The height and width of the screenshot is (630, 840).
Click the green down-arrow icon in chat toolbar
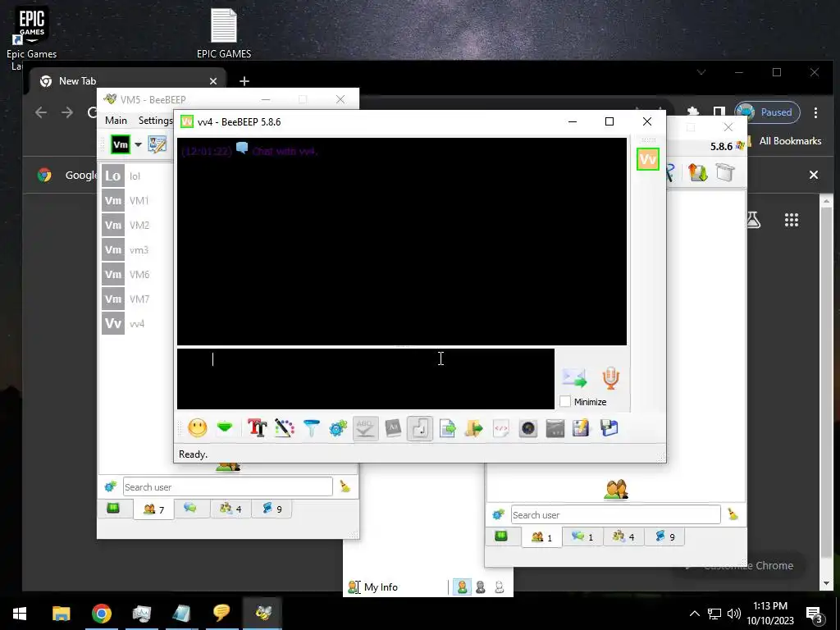pyautogui.click(x=225, y=427)
